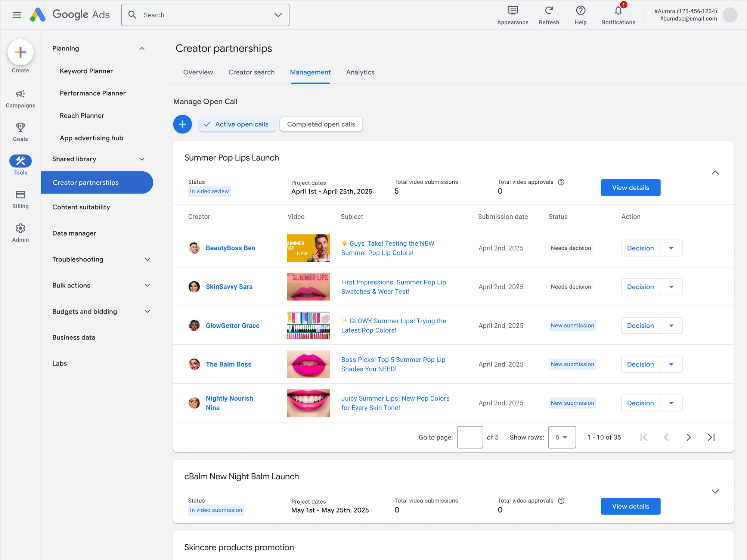Viewport: 747px width, 560px height.
Task: Switch to the Analytics tab
Action: click(x=360, y=72)
